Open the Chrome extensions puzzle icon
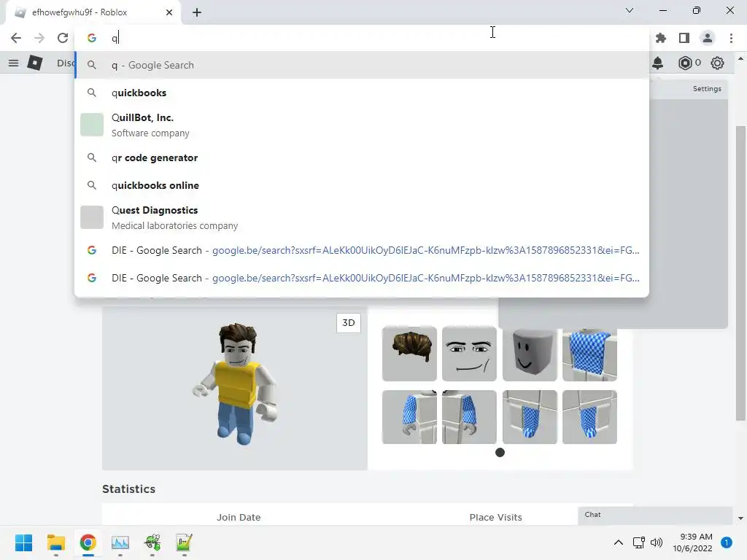Viewport: 747px width, 560px height. click(x=661, y=38)
